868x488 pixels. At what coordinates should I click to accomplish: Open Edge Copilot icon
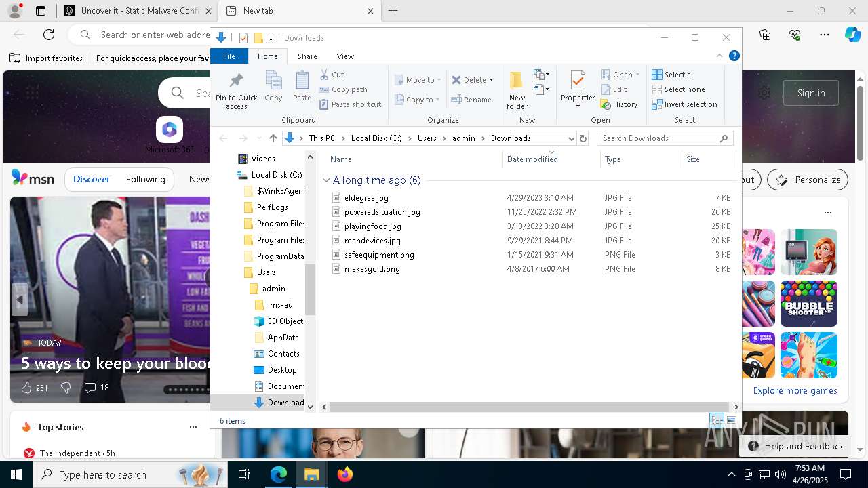point(852,35)
